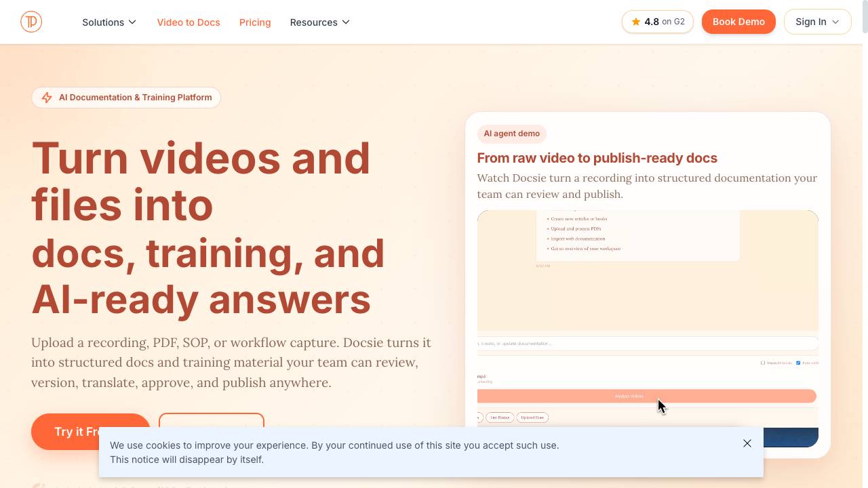Click the heading 'Turn videos and files into'
The height and width of the screenshot is (488, 868).
pyautogui.click(x=201, y=181)
